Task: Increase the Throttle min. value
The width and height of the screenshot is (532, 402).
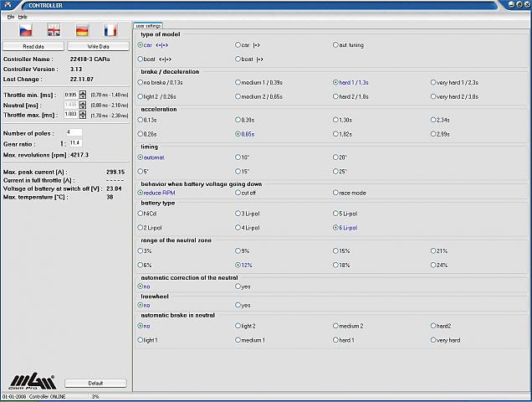Action: point(83,92)
